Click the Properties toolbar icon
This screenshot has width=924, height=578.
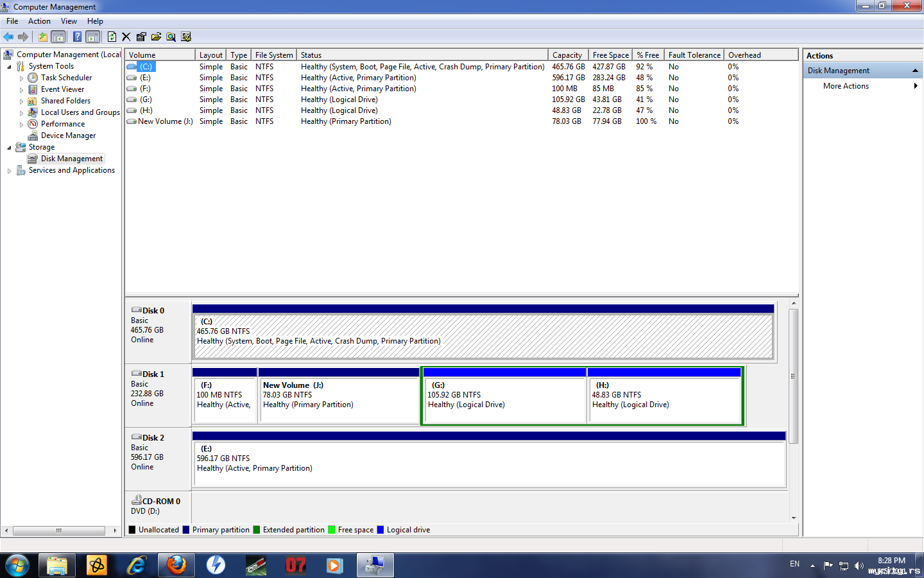click(x=141, y=37)
